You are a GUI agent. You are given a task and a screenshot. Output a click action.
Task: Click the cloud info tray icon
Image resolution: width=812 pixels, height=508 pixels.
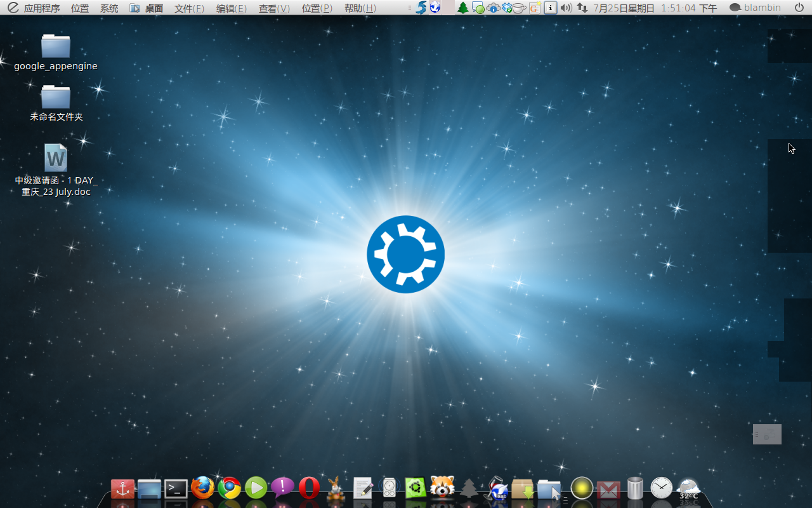(x=493, y=8)
